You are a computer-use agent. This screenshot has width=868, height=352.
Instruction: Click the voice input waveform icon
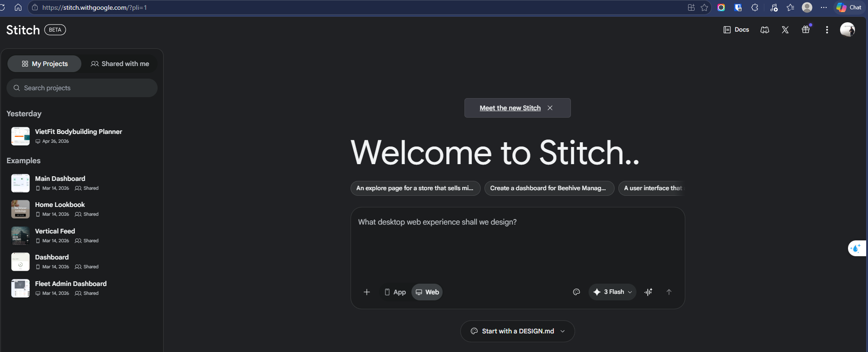coord(649,292)
